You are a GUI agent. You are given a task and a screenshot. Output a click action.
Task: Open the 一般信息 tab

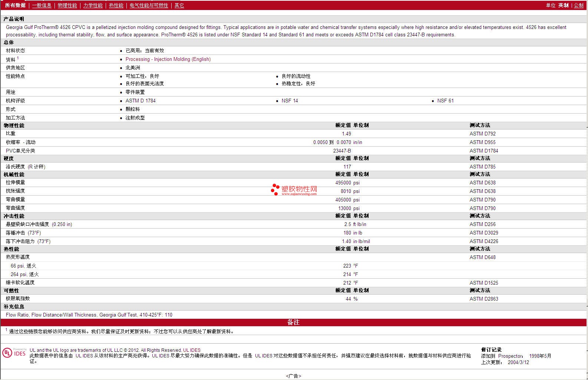click(x=42, y=5)
